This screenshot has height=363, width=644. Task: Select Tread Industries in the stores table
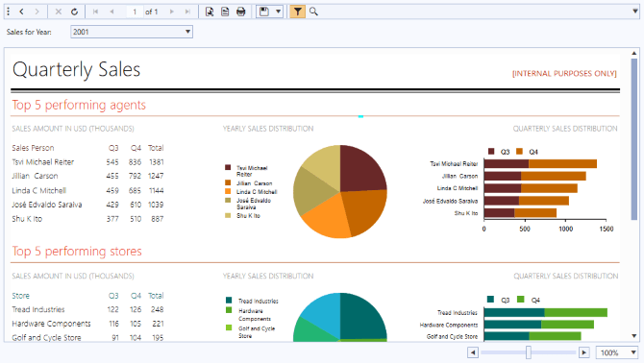pyautogui.click(x=38, y=309)
